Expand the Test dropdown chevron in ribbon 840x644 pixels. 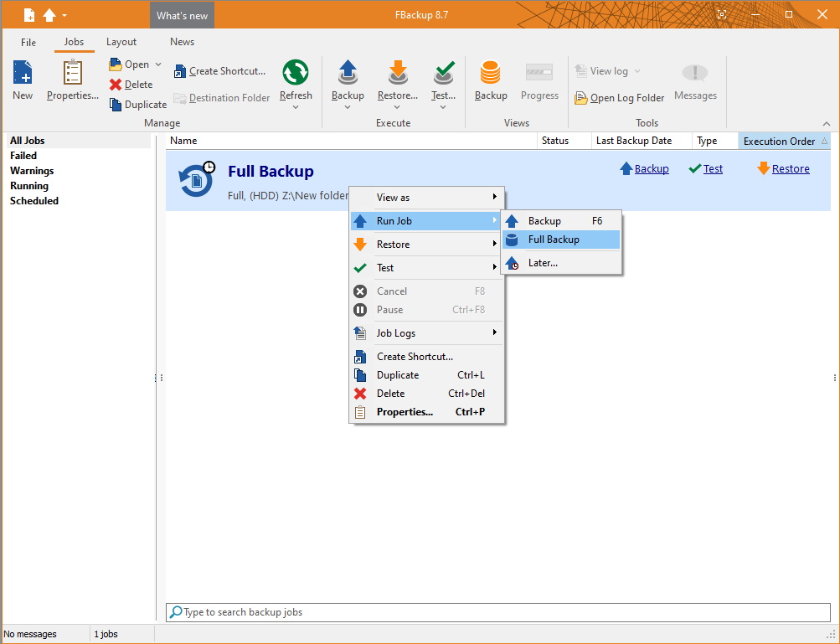pos(443,107)
